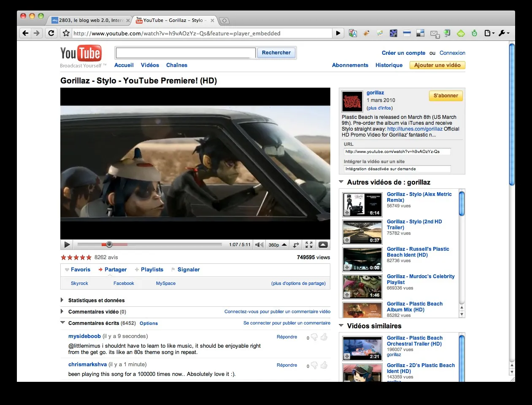Open Gorillaz Stylo 2nd HD Trailer thumbnail
Image resolution: width=532 pixels, height=405 pixels.
point(362,232)
